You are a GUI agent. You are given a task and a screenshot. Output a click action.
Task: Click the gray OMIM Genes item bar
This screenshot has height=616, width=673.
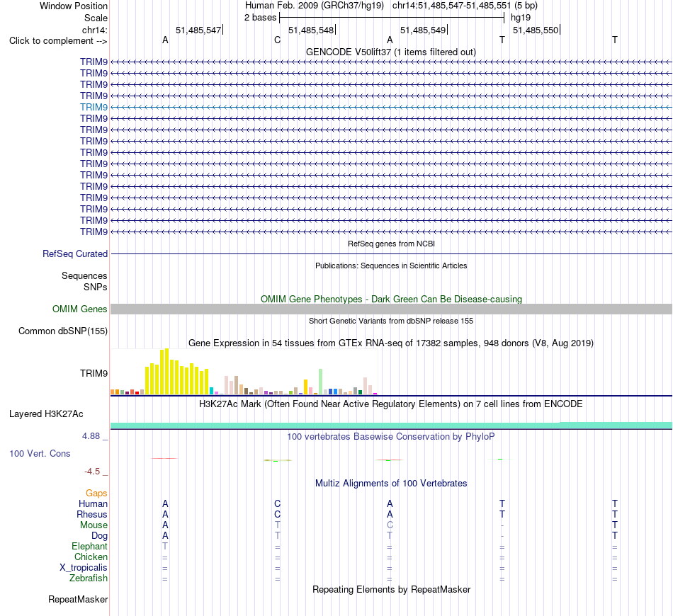pos(392,309)
